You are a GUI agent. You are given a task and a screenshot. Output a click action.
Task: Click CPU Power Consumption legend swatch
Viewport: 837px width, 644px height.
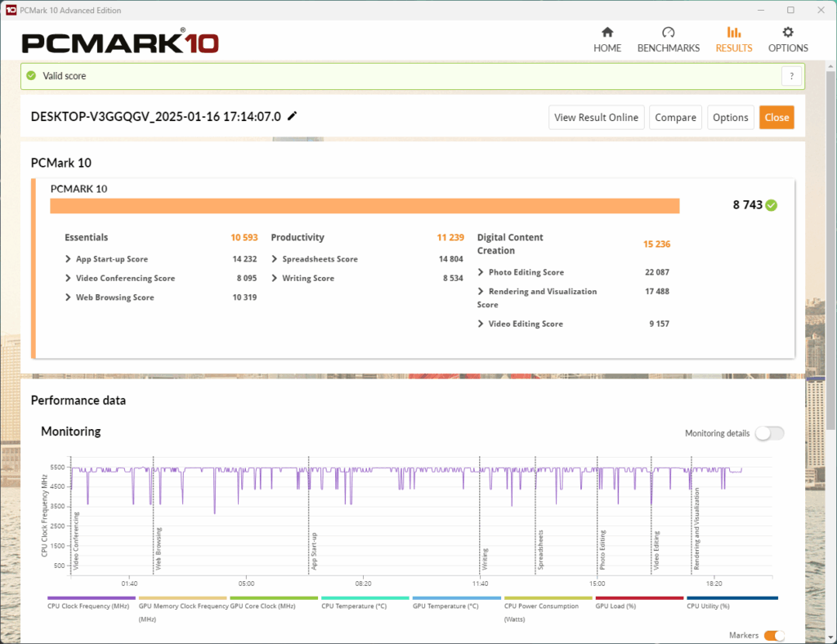548,598
